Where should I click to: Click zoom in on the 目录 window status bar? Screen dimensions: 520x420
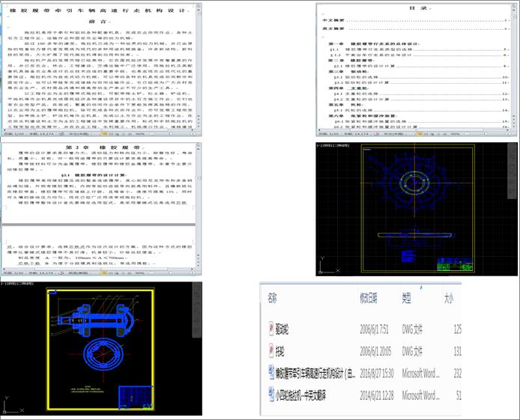508,134
